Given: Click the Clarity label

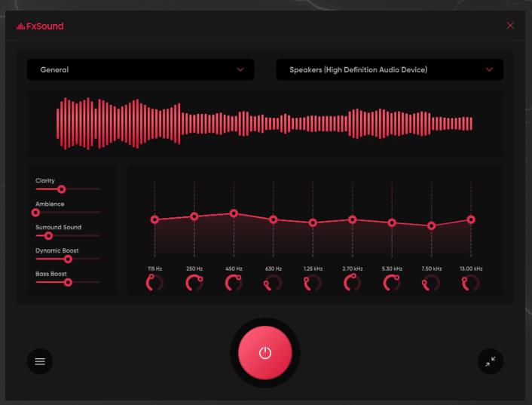Looking at the screenshot, I should coord(45,180).
